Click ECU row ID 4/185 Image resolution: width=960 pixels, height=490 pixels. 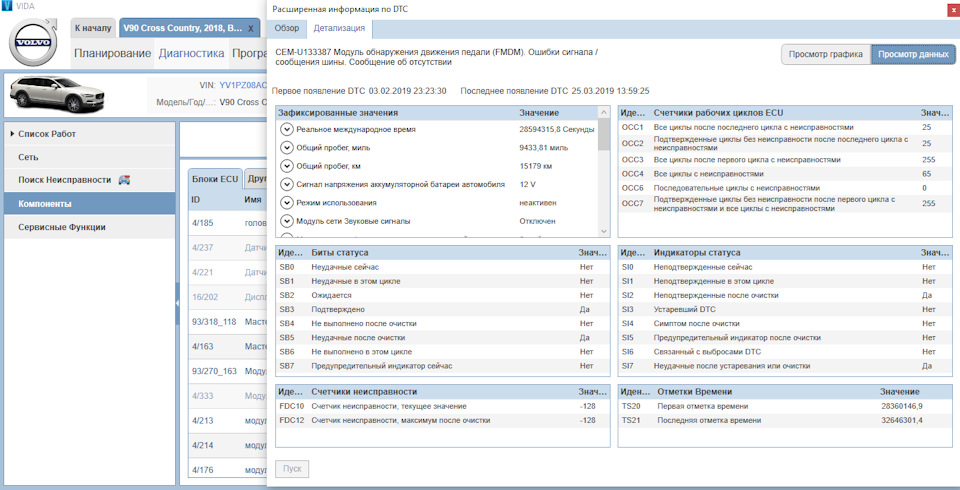202,223
